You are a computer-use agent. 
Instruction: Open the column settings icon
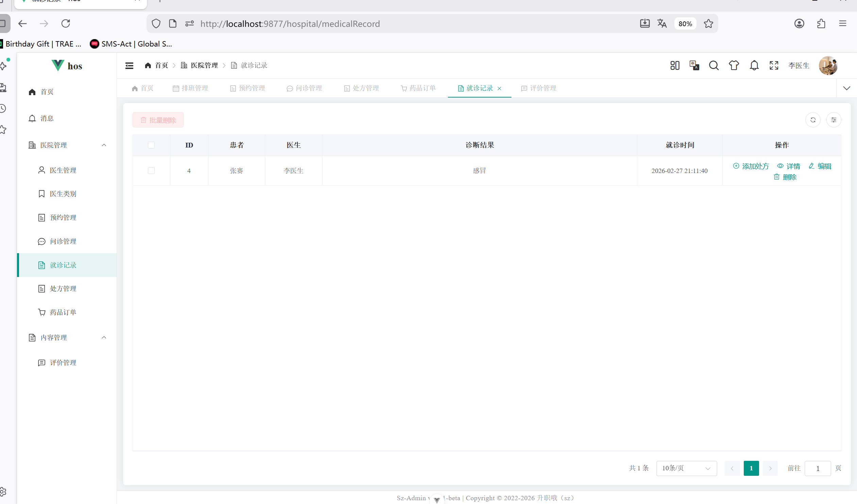point(834,120)
